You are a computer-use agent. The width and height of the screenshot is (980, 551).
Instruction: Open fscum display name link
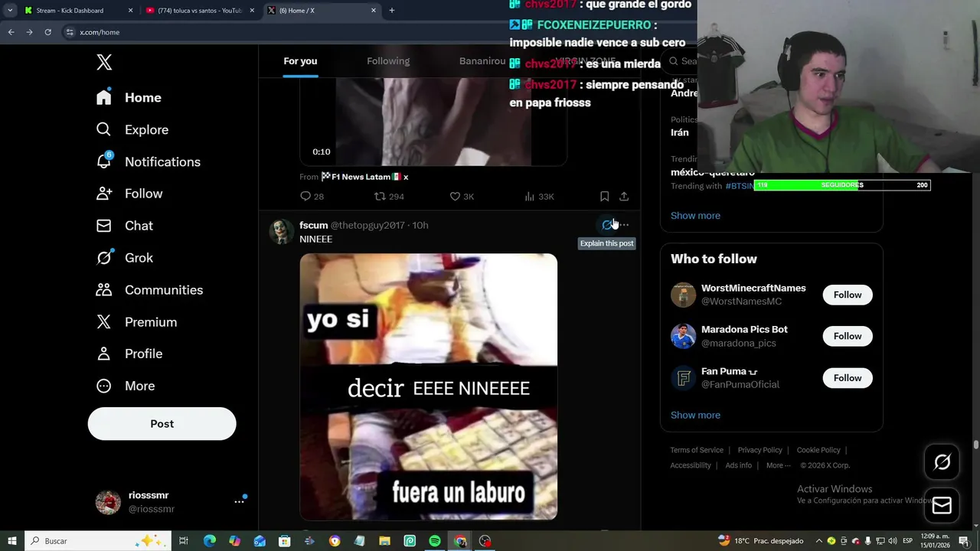(x=314, y=225)
